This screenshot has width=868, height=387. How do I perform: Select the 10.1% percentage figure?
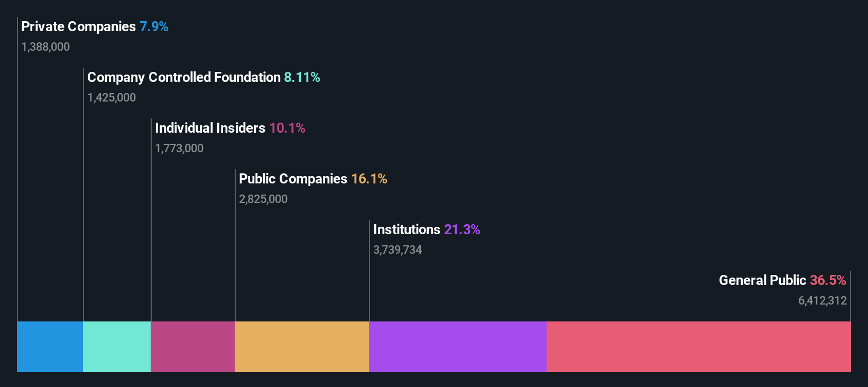coord(287,128)
